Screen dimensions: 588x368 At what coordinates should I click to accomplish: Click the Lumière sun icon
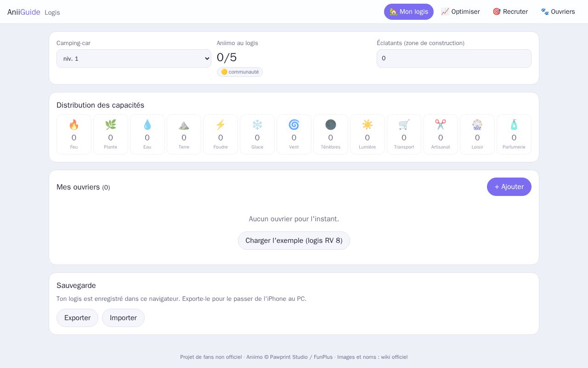pyautogui.click(x=367, y=125)
